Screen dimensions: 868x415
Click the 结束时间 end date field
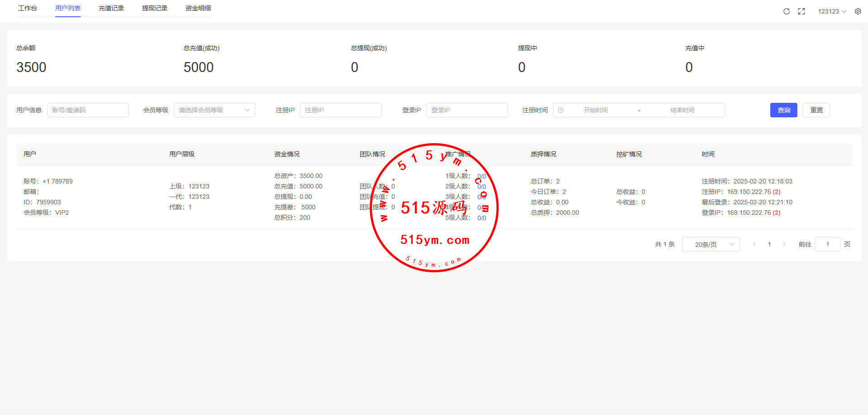tap(682, 110)
